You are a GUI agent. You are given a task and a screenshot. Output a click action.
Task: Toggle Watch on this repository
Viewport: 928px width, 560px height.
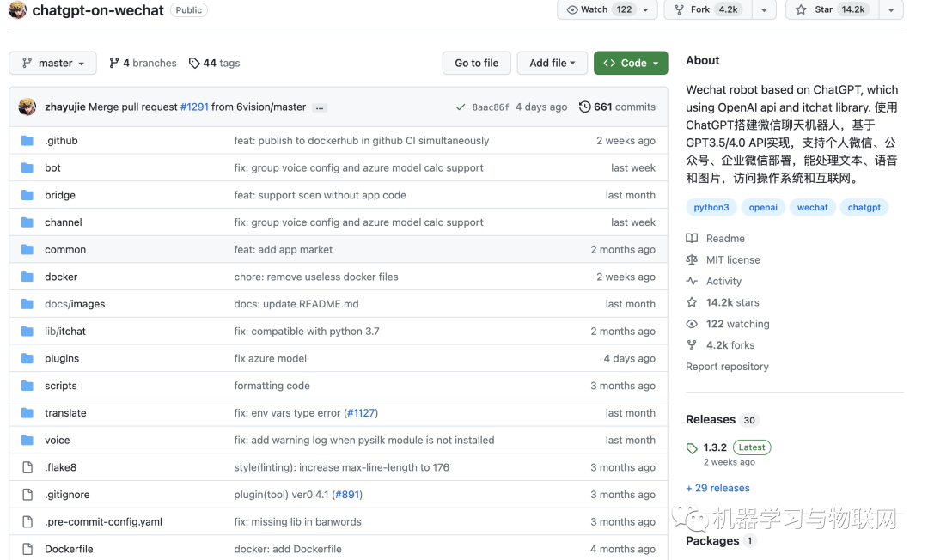point(600,9)
